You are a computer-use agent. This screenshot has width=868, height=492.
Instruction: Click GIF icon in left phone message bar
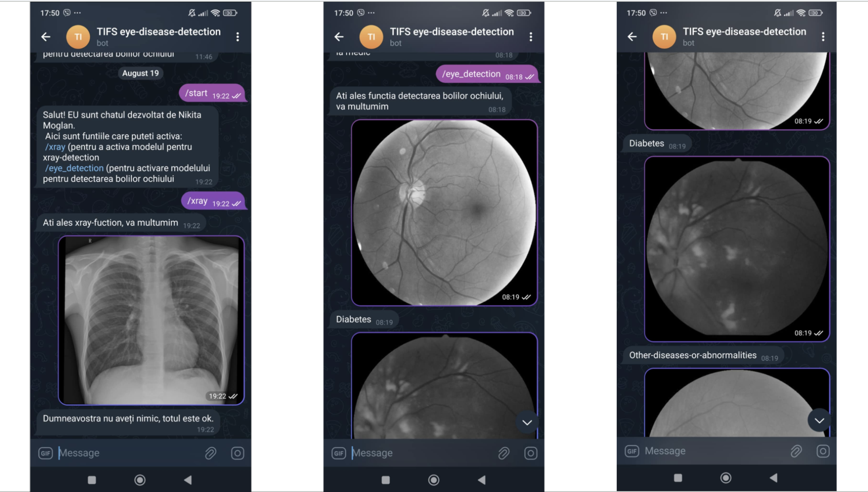pyautogui.click(x=46, y=453)
